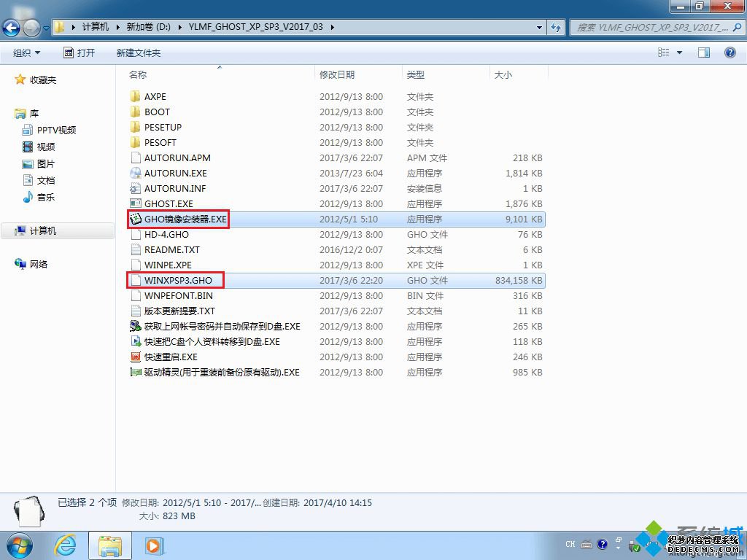Select AUTORUN.EXE disc icon

135,173
